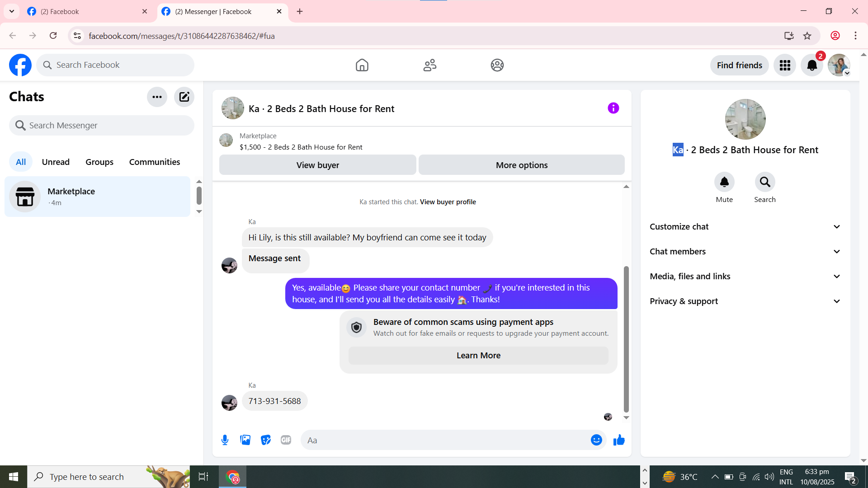Click the voice clip microphone icon

[x=225, y=440]
